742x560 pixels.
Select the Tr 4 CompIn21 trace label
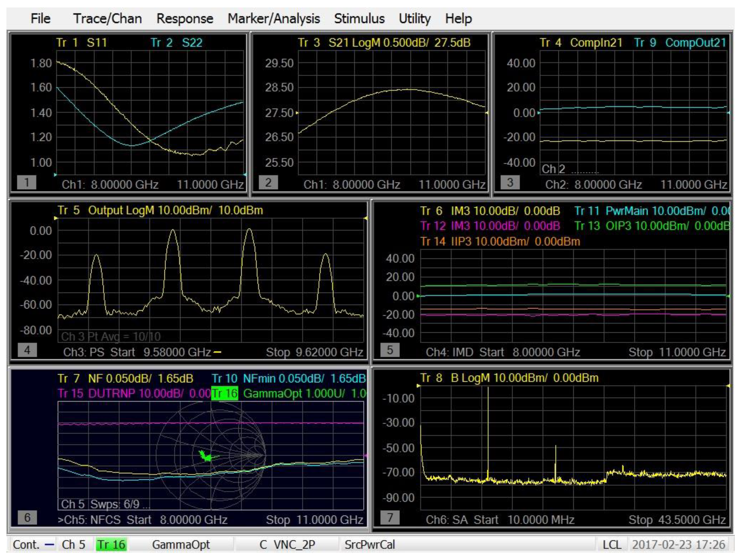point(581,43)
